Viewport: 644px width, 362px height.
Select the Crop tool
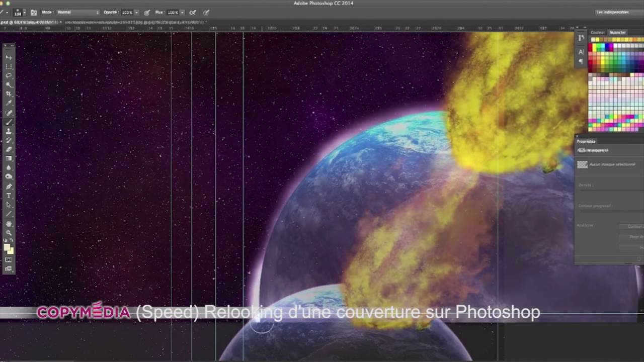pyautogui.click(x=9, y=94)
